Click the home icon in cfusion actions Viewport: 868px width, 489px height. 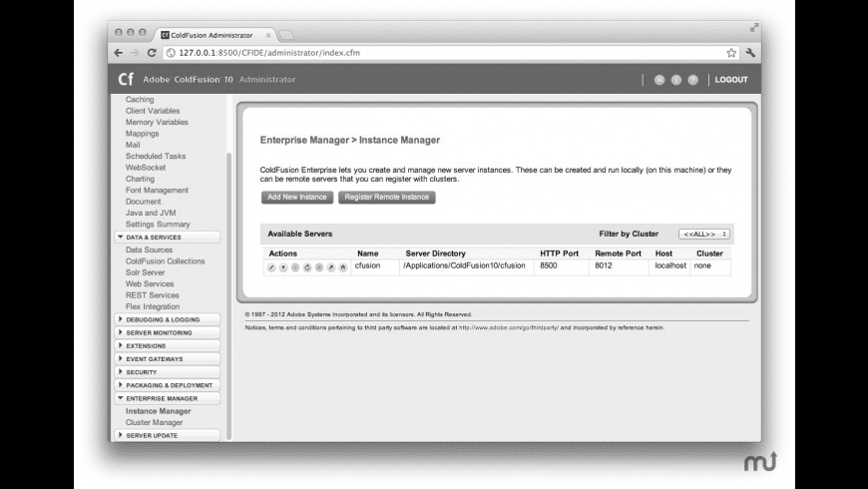(x=342, y=267)
